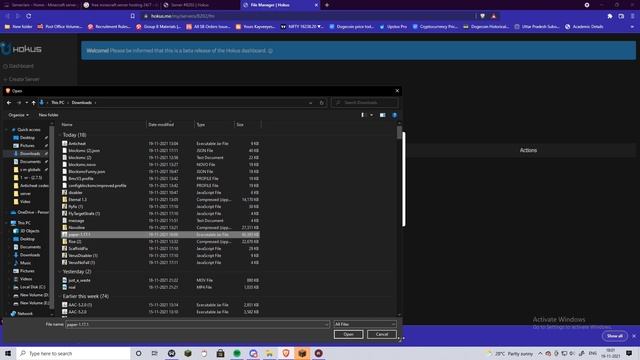Toggle the preview pane icon
This screenshot has width=640, height=360.
coord(382,115)
